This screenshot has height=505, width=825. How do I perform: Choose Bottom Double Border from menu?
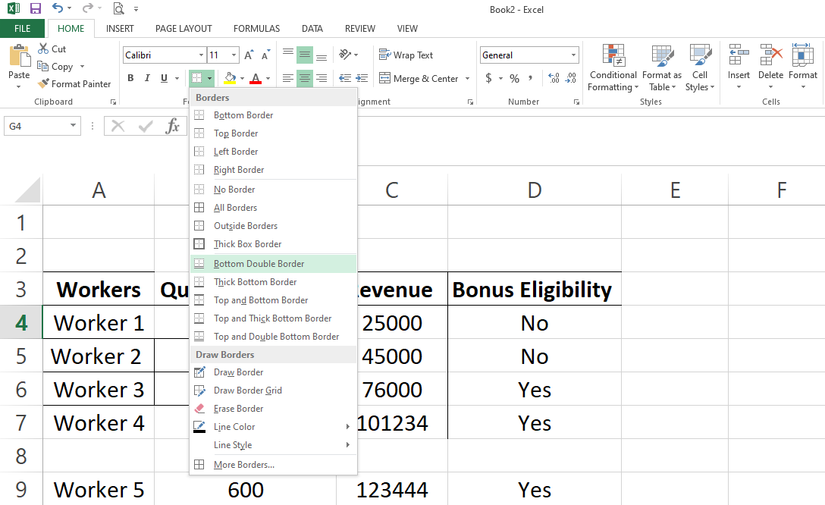[273, 264]
